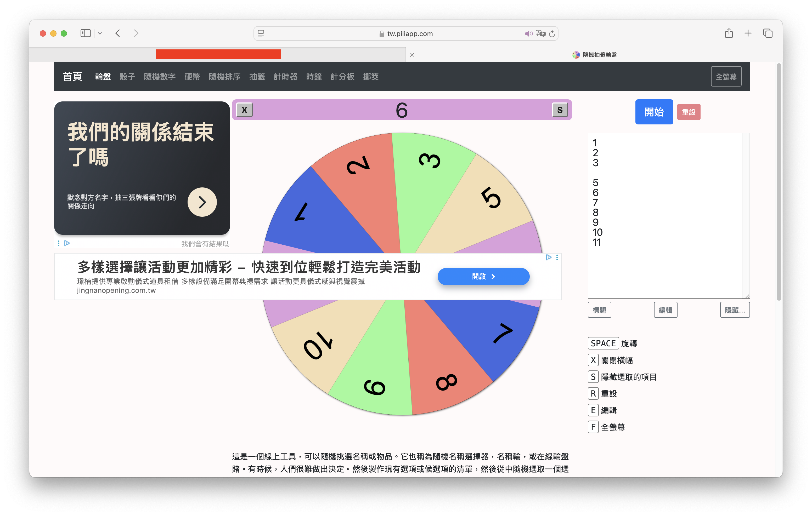Click the ad arrow circle button

pos(202,202)
